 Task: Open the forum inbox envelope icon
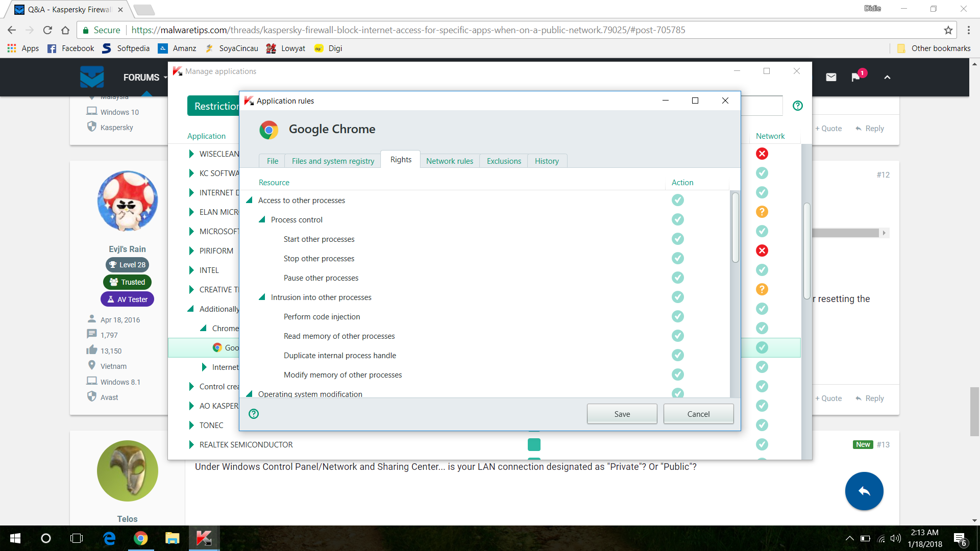click(x=831, y=77)
